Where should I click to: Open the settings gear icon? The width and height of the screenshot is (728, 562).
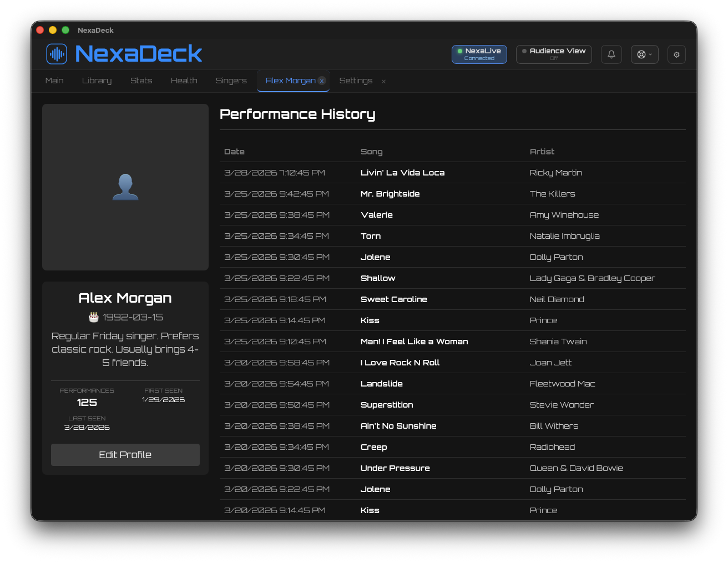click(x=676, y=54)
